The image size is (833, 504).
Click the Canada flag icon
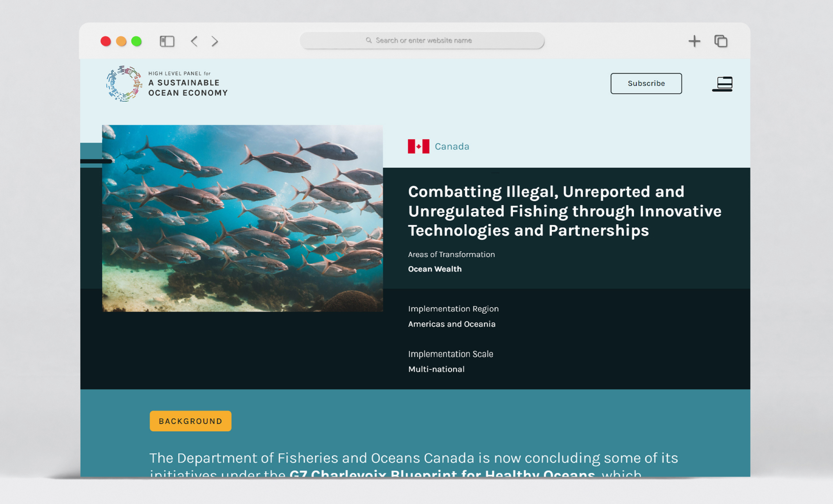tap(418, 147)
